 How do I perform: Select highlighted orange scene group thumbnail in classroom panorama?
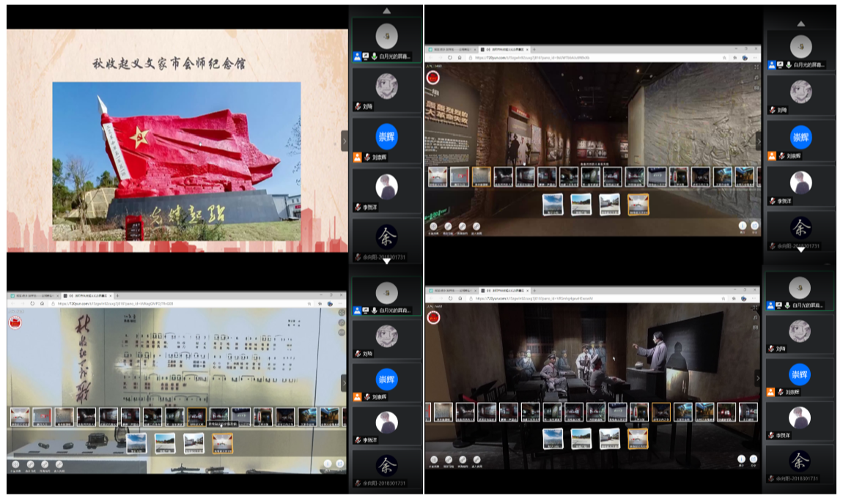point(638,438)
